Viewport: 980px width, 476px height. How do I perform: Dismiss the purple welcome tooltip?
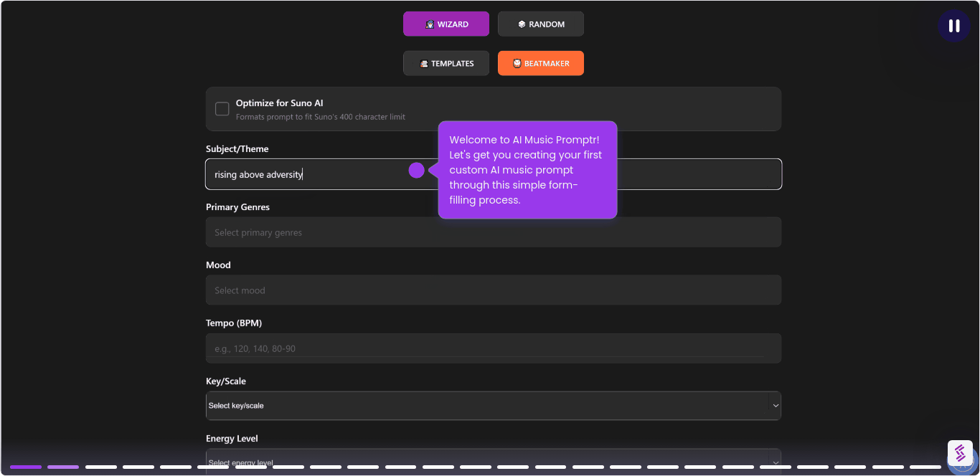click(527, 170)
